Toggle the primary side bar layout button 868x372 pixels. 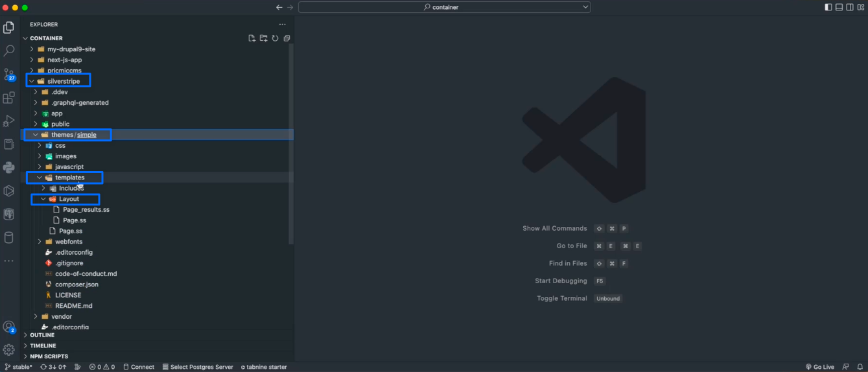tap(828, 7)
